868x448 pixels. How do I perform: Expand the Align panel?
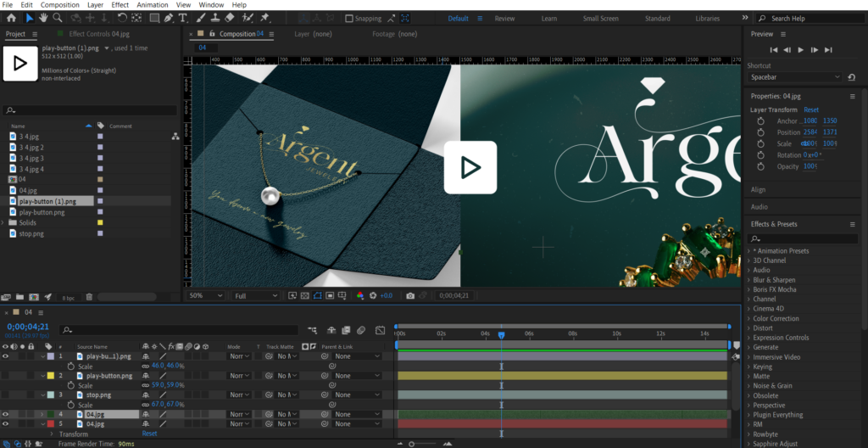tap(758, 189)
